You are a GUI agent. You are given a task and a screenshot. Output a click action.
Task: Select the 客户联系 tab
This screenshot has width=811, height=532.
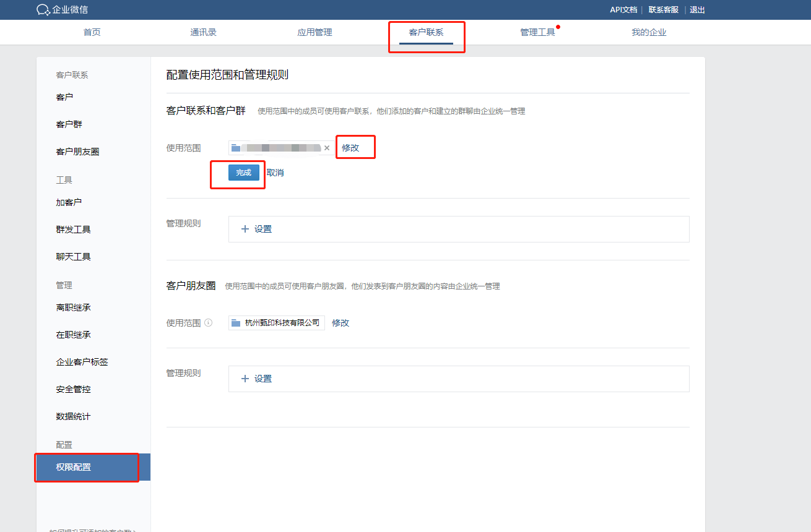426,32
